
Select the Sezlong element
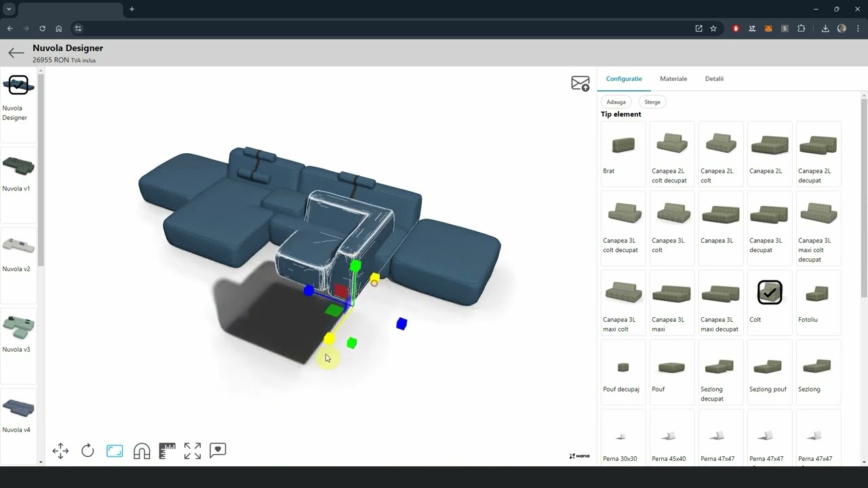(818, 371)
